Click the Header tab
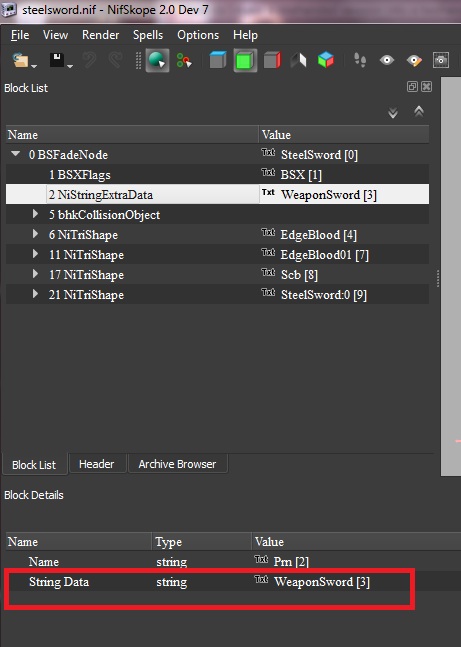Image resolution: width=461 pixels, height=647 pixels. point(97,464)
